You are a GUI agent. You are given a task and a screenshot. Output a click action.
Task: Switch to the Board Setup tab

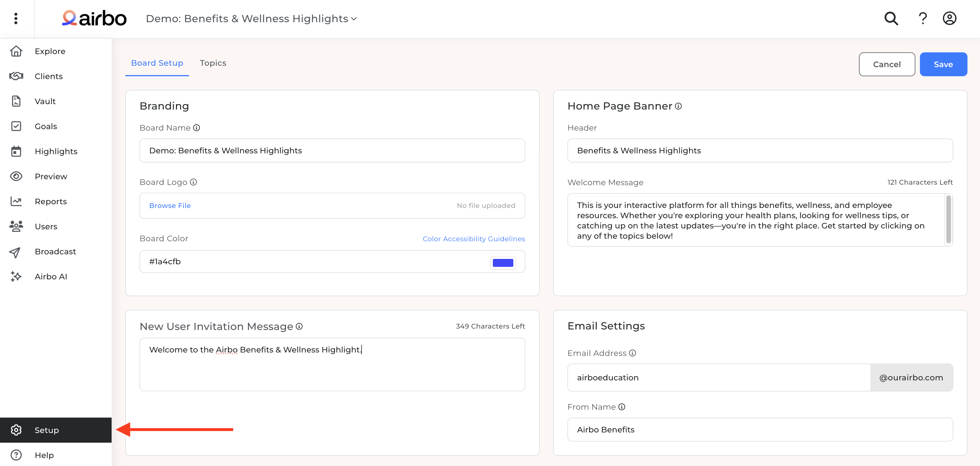tap(157, 63)
